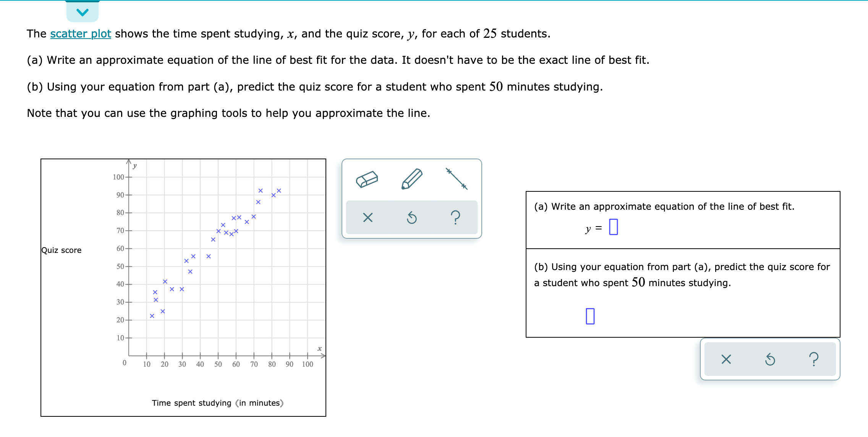Open help for the graphing tools
The image size is (868, 437).
456,218
